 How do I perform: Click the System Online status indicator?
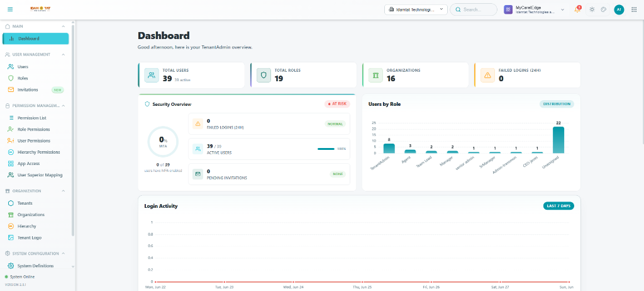coord(19,277)
